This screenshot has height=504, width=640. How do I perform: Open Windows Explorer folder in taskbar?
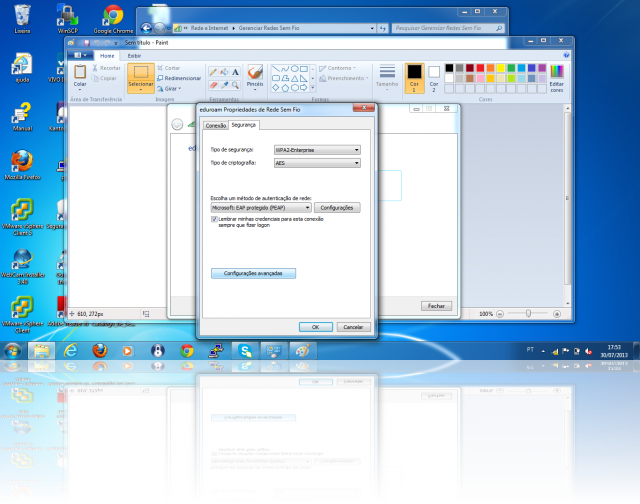41,351
